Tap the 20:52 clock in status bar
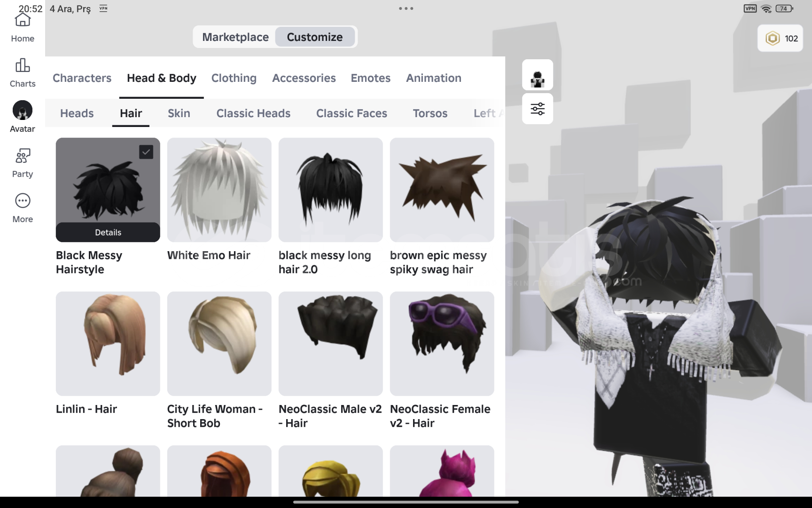This screenshot has width=812, height=508. (x=31, y=8)
